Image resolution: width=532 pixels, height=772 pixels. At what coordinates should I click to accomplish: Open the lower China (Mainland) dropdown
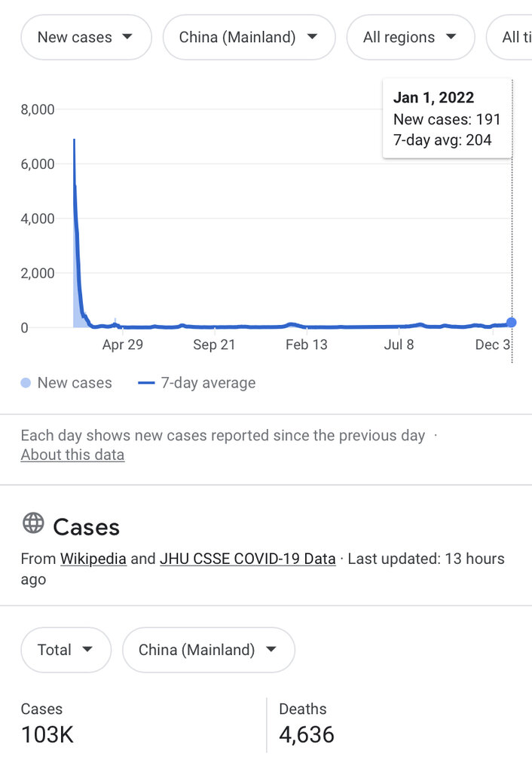pos(207,650)
